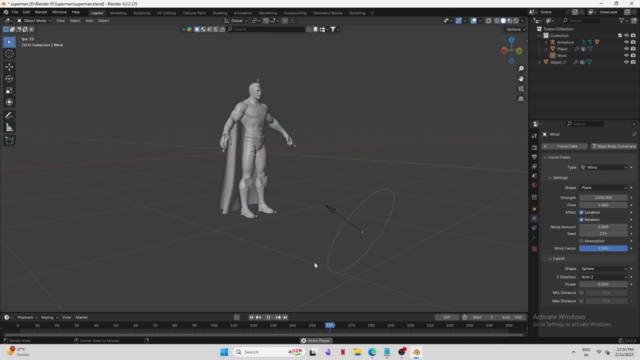Image resolution: width=640 pixels, height=360 pixels.
Task: Click the zoom magnifier viewport icon
Action: point(521,69)
